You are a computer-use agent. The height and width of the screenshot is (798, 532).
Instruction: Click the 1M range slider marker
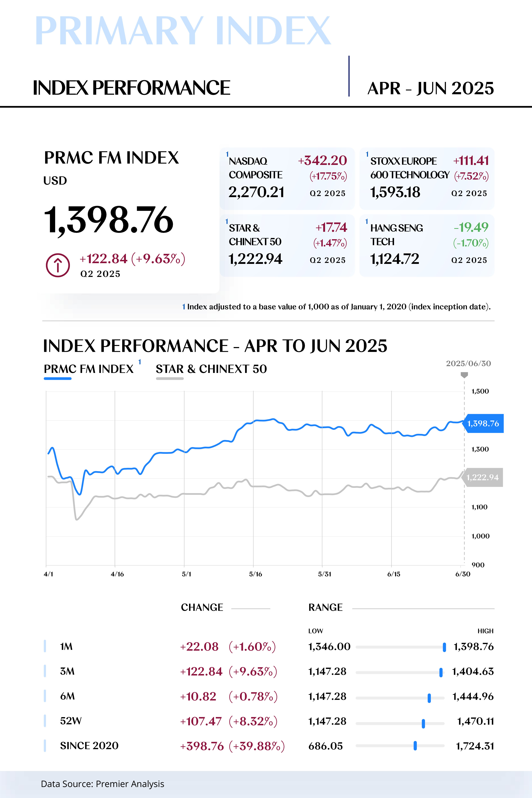pos(444,647)
